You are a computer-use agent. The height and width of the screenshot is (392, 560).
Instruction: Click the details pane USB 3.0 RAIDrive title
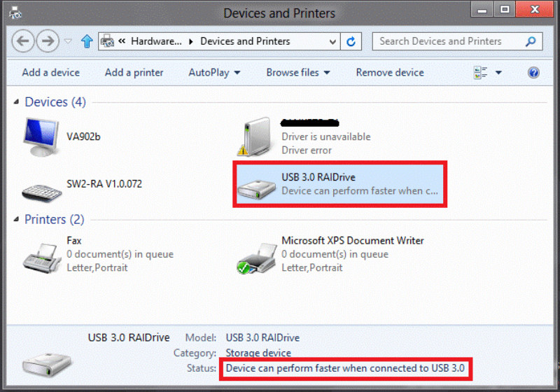[129, 337]
